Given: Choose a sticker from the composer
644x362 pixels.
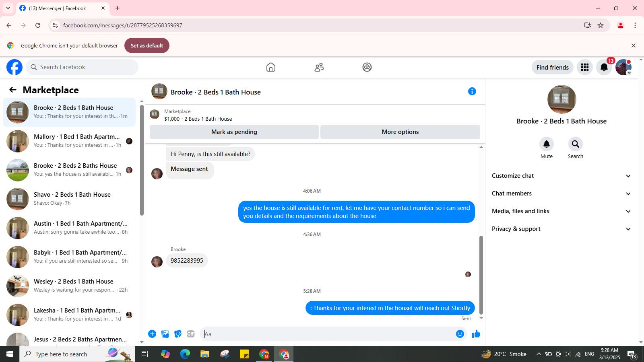Looking at the screenshot, I should point(178,334).
